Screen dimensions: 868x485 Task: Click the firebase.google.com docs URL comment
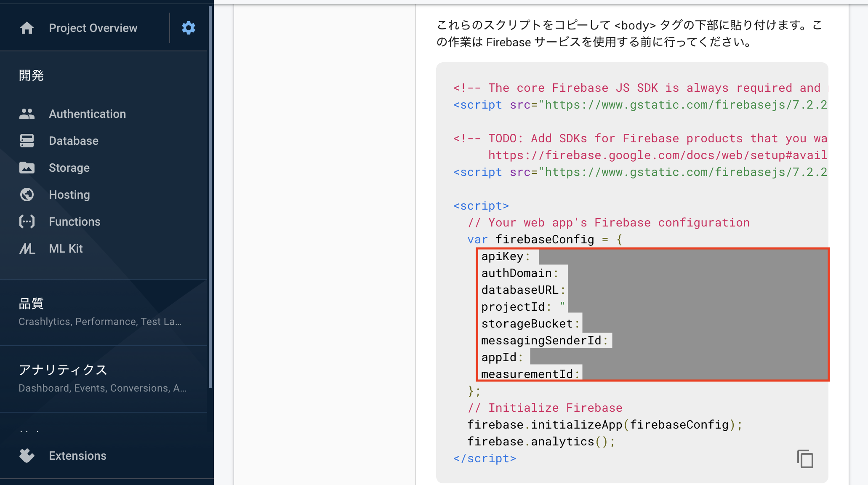click(x=658, y=155)
